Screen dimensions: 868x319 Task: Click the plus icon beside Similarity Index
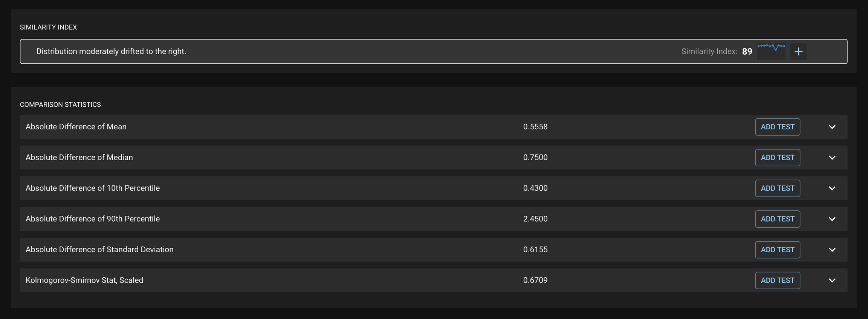coord(798,51)
